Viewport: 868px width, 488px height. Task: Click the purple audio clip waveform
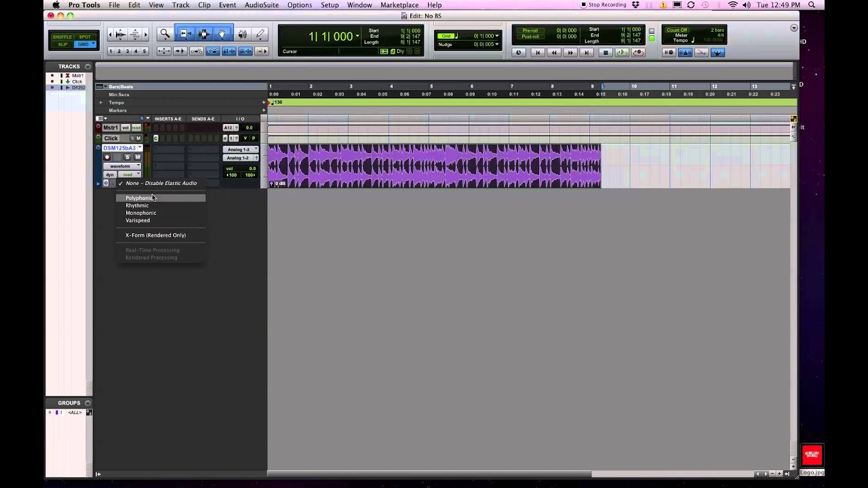pyautogui.click(x=434, y=165)
